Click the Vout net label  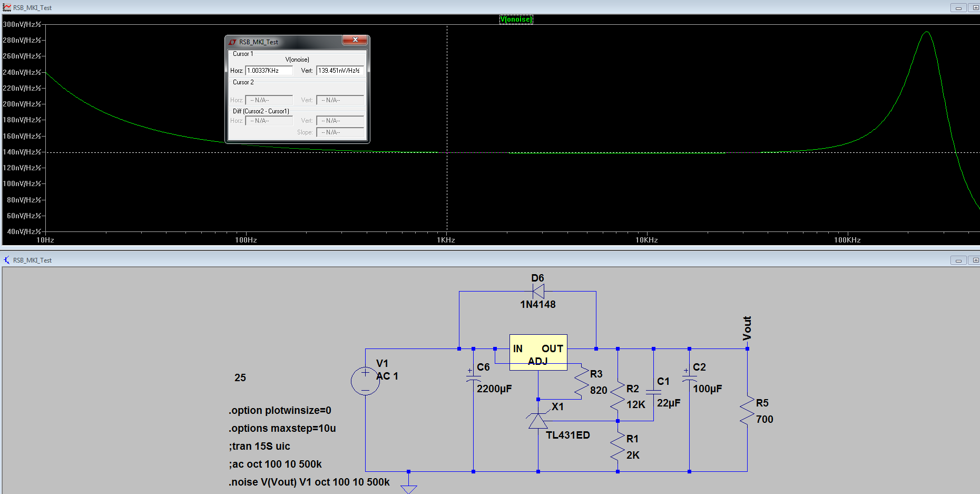(x=747, y=328)
